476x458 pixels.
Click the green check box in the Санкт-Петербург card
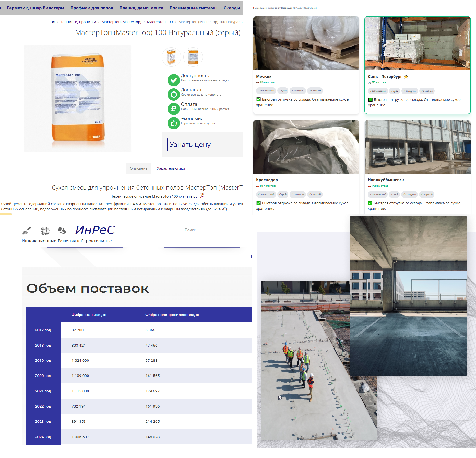[x=370, y=100]
